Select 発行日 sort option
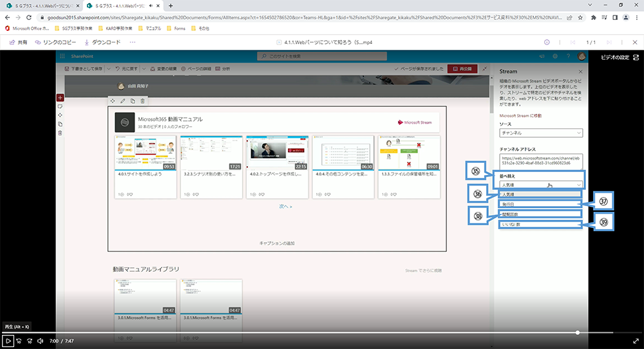This screenshot has width=644, height=349. [540, 204]
